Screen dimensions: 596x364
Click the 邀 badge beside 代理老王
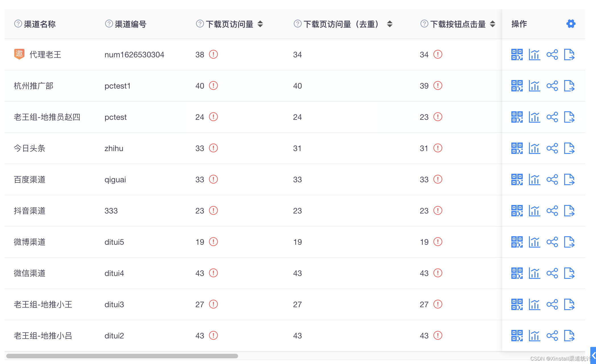coord(19,54)
